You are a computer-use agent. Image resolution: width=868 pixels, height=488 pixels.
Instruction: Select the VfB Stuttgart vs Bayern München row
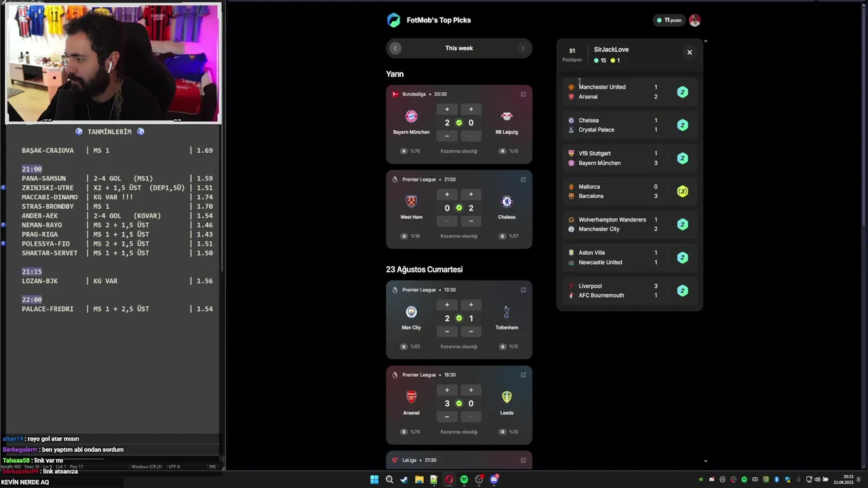(630, 159)
